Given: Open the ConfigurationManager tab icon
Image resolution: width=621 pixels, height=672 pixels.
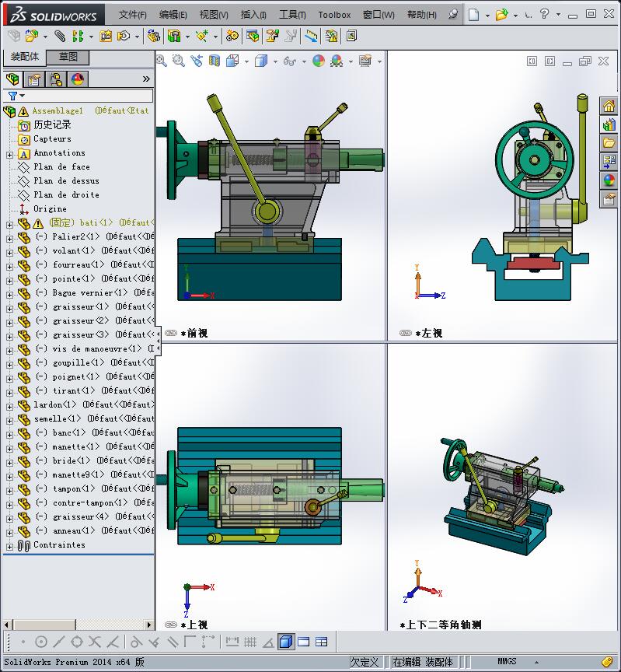Looking at the screenshot, I should click(x=56, y=79).
